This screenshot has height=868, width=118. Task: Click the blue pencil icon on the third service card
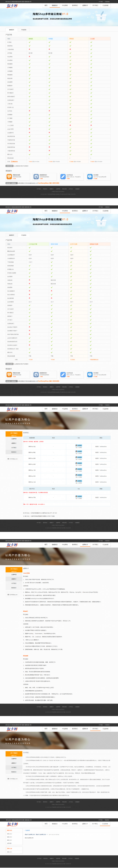click(63, 176)
